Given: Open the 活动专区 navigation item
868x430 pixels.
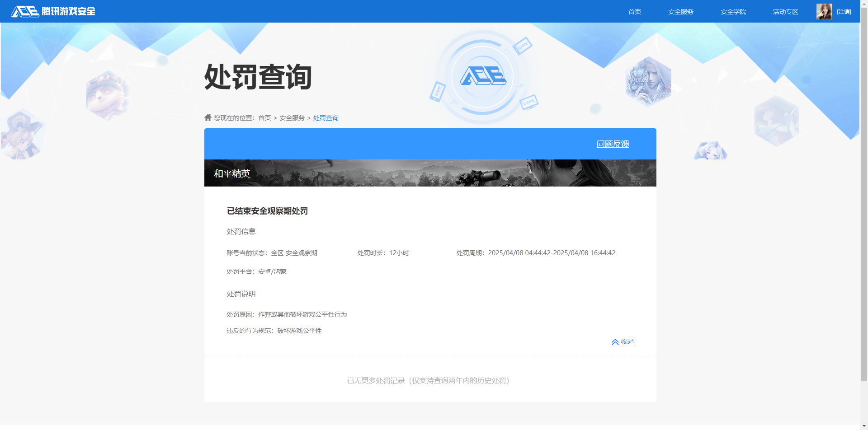Looking at the screenshot, I should point(785,12).
